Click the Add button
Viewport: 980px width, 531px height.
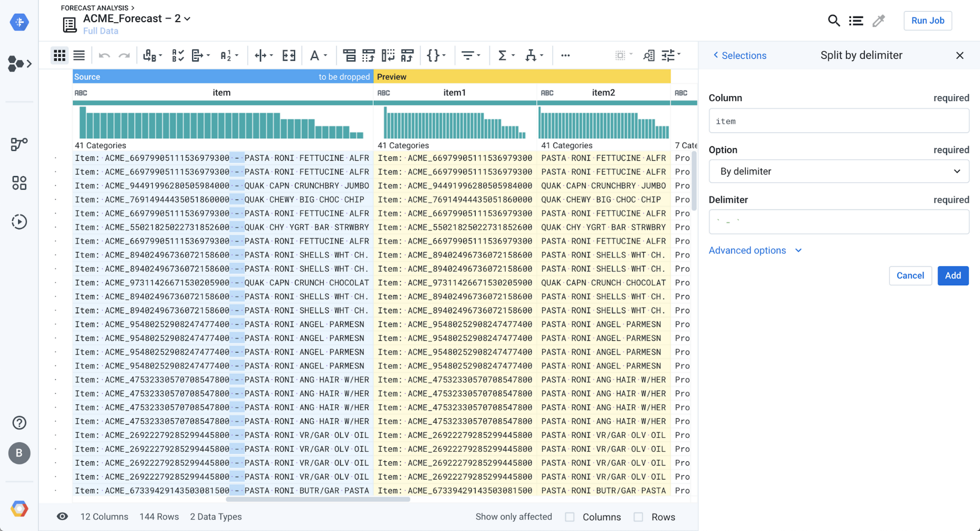(x=953, y=276)
